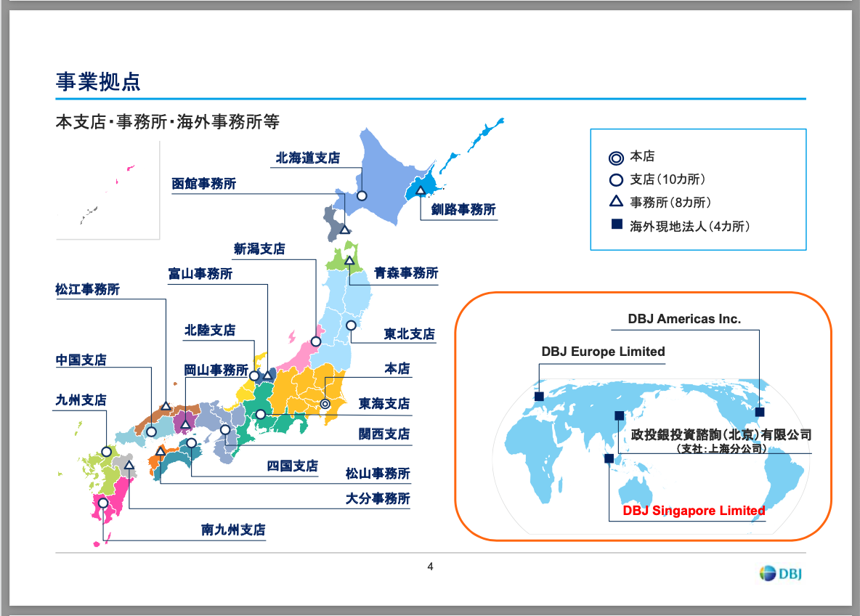The image size is (860, 616).
Task: Click the DBJ Europe square marker on world map
Action: [x=539, y=396]
